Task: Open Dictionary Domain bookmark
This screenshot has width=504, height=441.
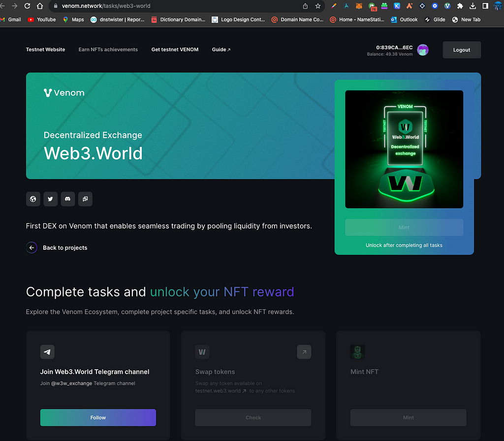Action: click(x=178, y=20)
